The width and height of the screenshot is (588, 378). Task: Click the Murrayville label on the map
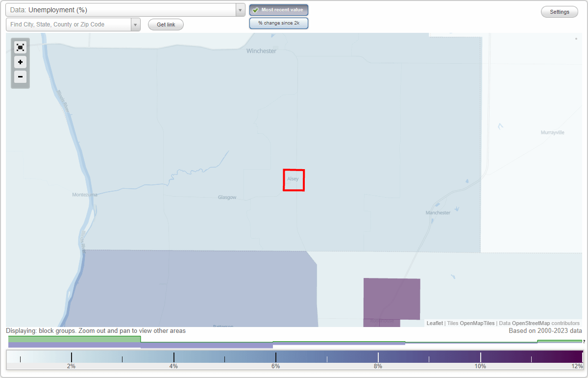[553, 132]
